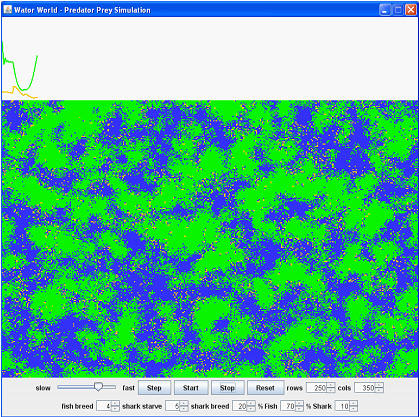Screen dimensions: 419x417
Task: Adjust the slow-fast speed slider knob
Action: 98,387
